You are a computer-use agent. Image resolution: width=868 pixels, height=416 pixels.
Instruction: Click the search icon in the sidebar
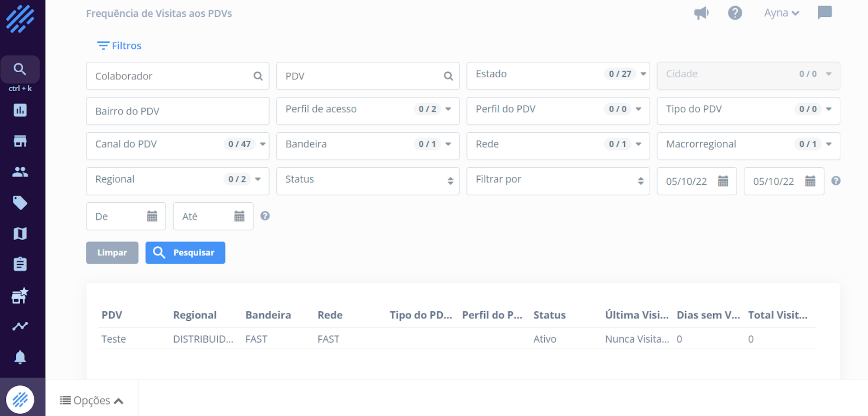[20, 69]
